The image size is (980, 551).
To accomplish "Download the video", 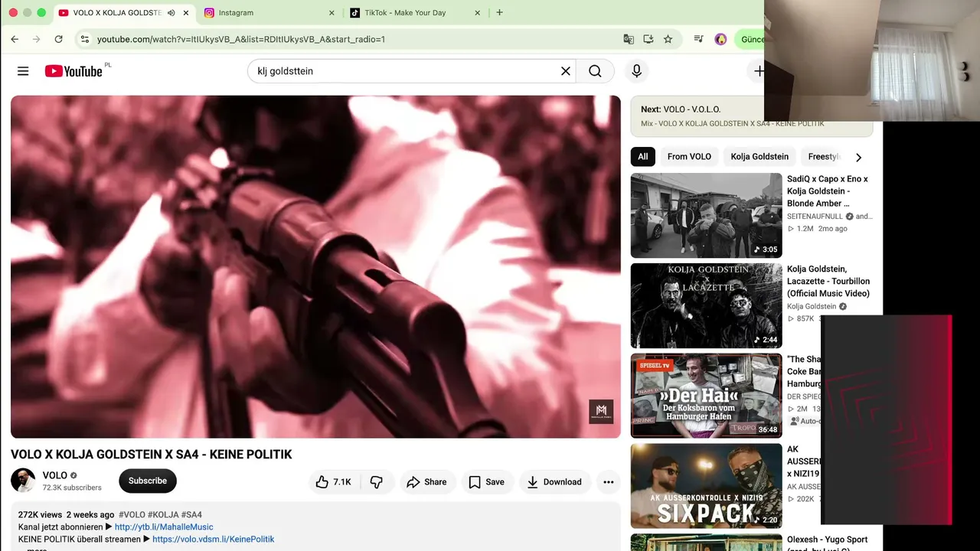I will (x=554, y=482).
